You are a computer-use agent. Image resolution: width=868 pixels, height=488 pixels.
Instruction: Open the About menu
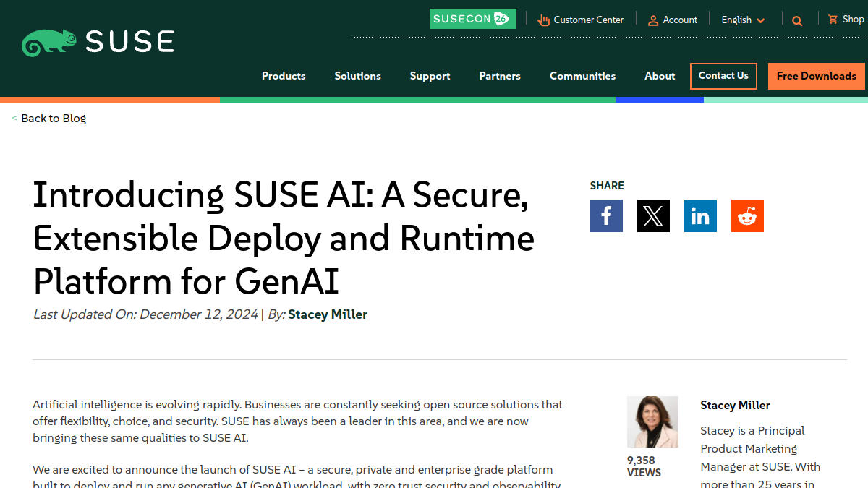pos(660,76)
